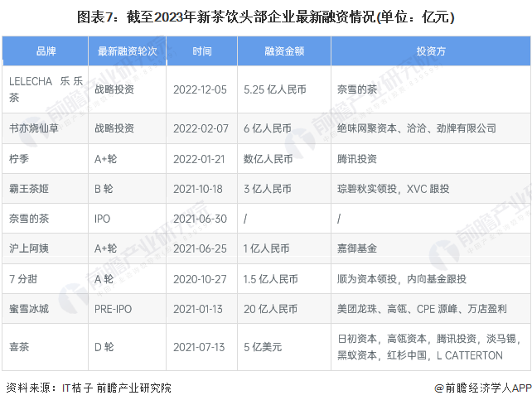Image resolution: width=532 pixels, height=405 pixels.
Task: Click the date 2021-01-13
Action: coord(198,309)
